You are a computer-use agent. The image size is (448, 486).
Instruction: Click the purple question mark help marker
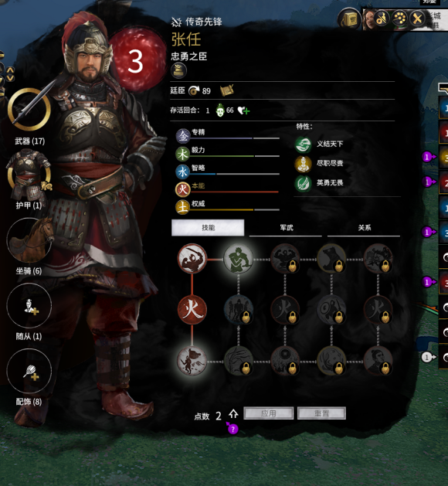[x=232, y=429]
